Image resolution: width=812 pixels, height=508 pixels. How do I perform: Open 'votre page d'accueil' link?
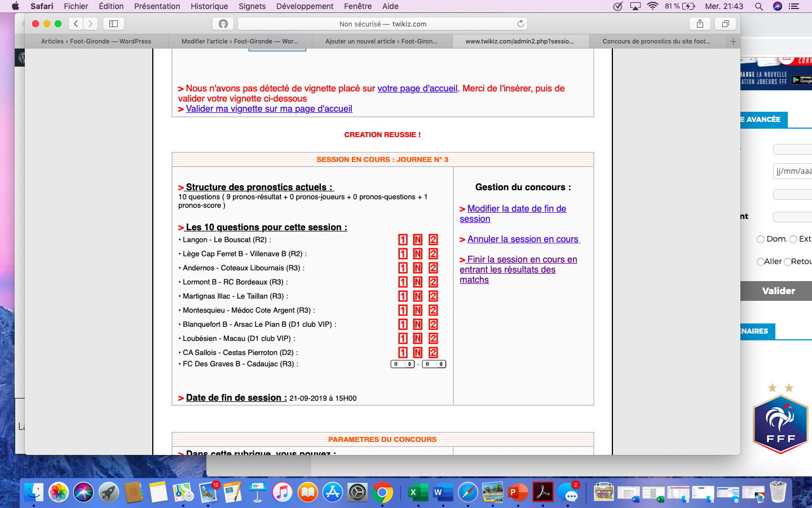(x=418, y=89)
